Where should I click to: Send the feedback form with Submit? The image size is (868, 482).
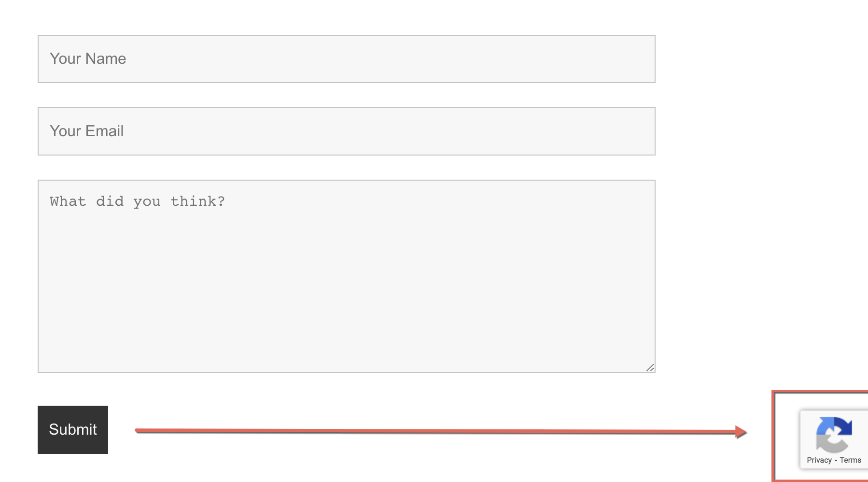tap(73, 429)
